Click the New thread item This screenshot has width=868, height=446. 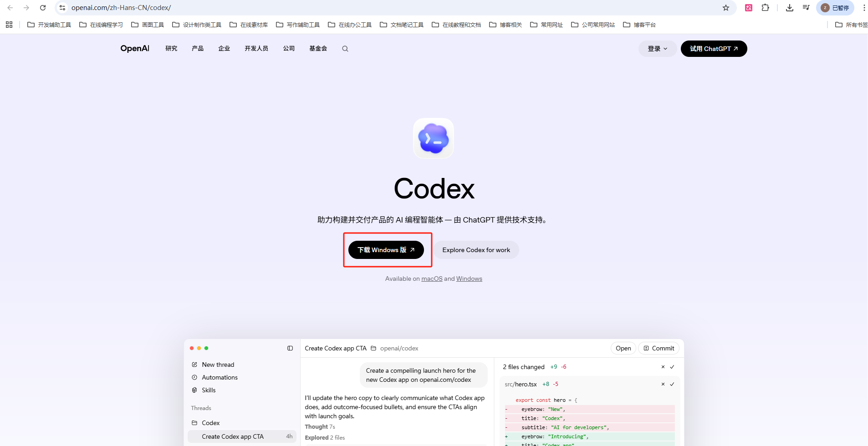click(x=213, y=365)
